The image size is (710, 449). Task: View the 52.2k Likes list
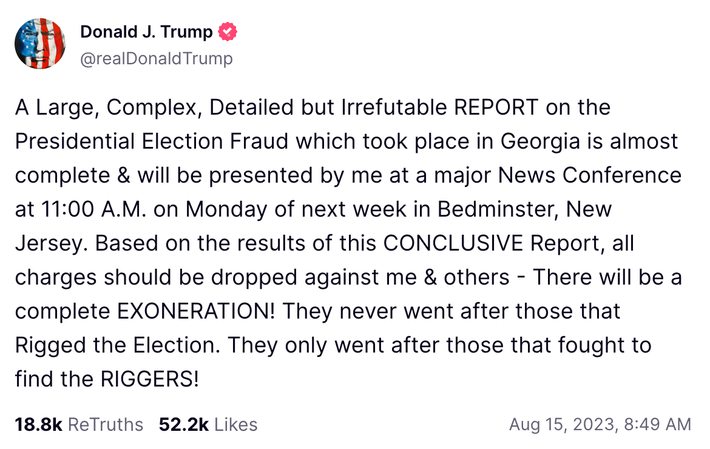pyautogui.click(x=208, y=425)
